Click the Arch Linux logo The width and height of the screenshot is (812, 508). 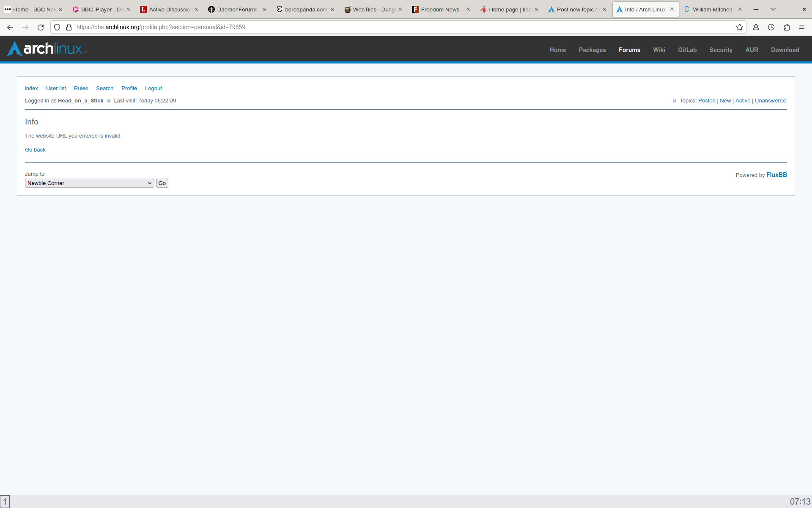(47, 49)
